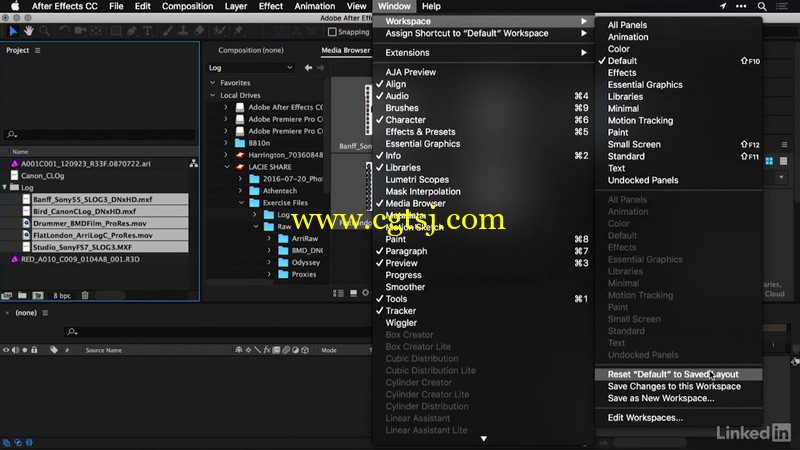Click the timeline search field
This screenshot has height=450, width=800.
218,332
